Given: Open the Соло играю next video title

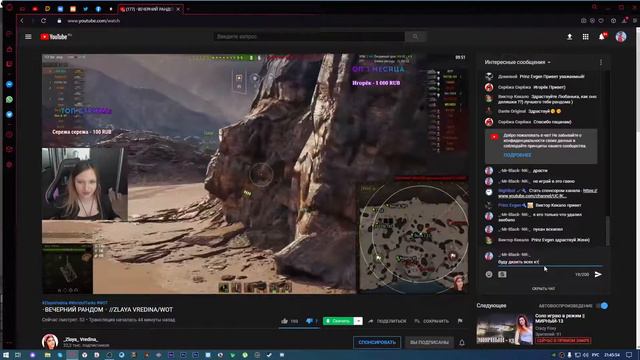Looking at the screenshot, I should coord(560,318).
